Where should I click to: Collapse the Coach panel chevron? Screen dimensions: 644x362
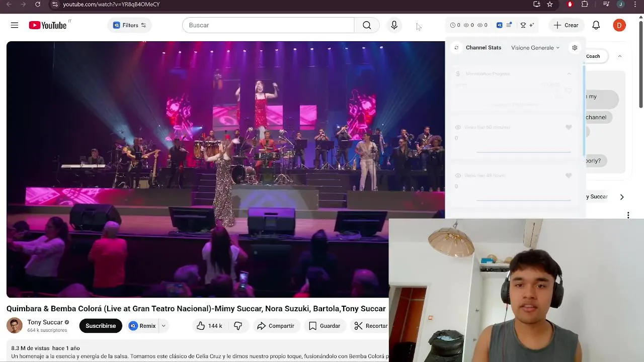coord(619,56)
